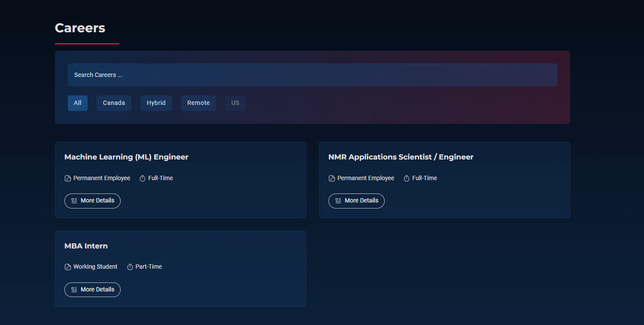Expand More Details for NMR Applications Scientist
This screenshot has width=644, height=325.
point(356,201)
